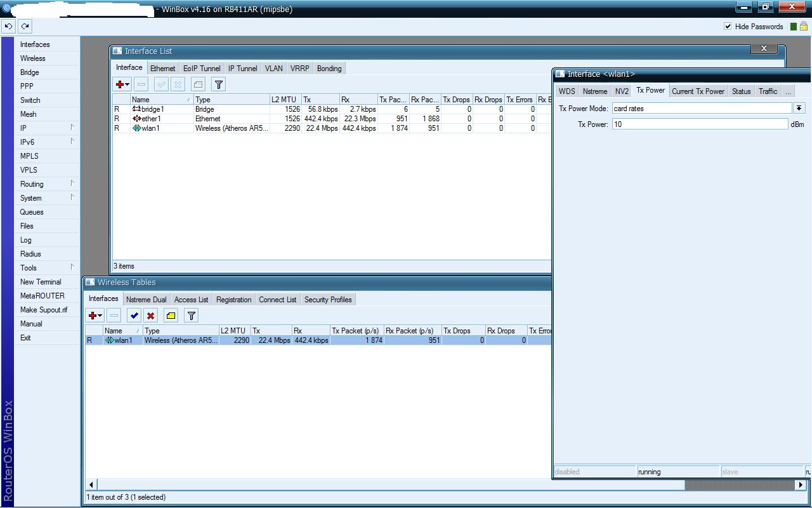
Task: Show more tabs via the ellipsis in wlan1 dialog
Action: coord(788,91)
